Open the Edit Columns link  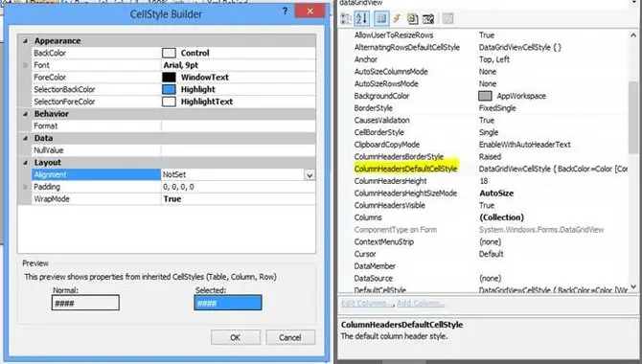tap(367, 304)
